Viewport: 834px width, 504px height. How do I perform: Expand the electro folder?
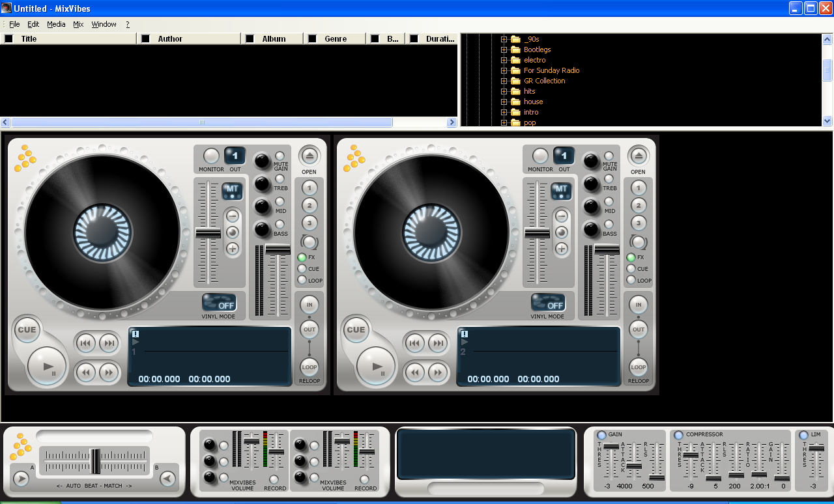(504, 60)
